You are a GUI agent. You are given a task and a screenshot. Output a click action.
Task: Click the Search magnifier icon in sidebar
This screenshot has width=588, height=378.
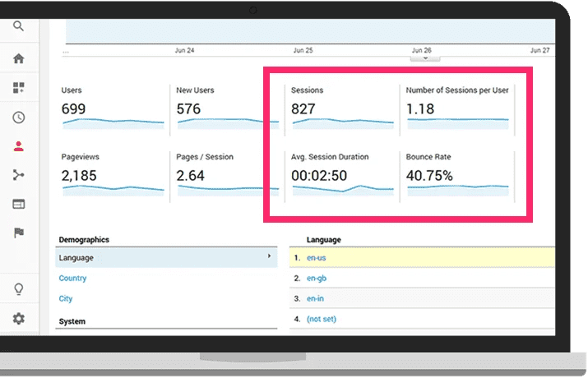[19, 26]
